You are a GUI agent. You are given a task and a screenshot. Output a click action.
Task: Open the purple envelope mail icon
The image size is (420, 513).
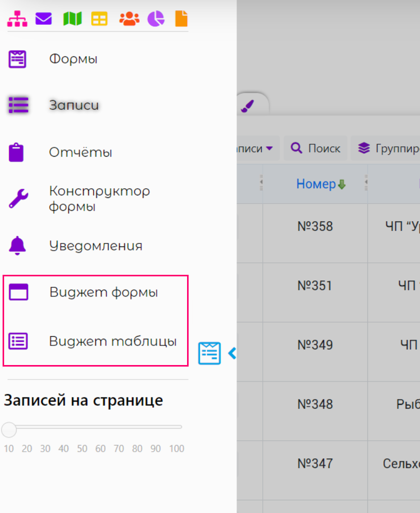(44, 19)
